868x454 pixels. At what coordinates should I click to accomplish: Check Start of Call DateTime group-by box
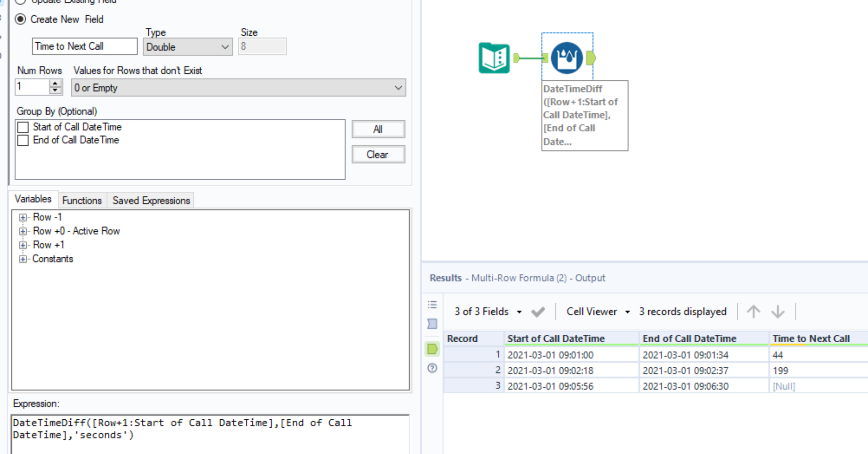pyautogui.click(x=23, y=127)
